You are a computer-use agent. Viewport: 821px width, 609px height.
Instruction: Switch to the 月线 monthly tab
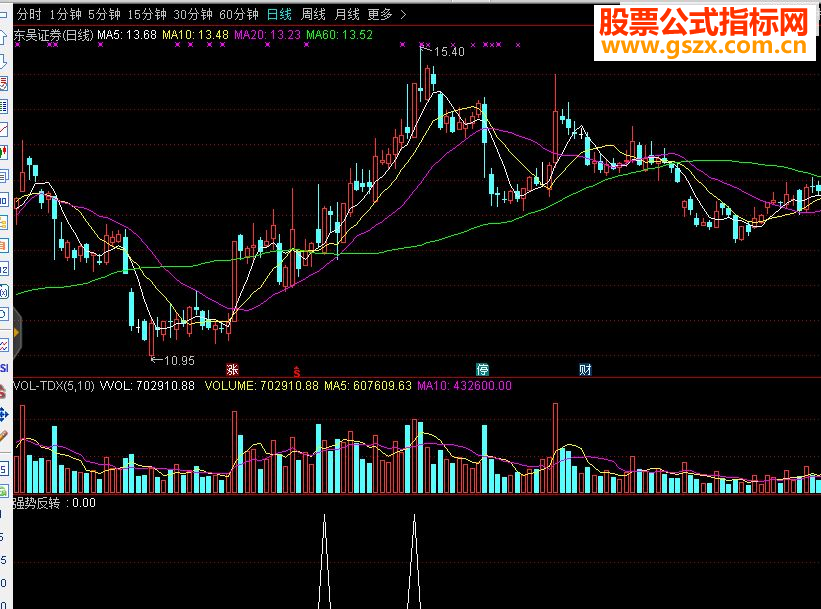(x=347, y=15)
